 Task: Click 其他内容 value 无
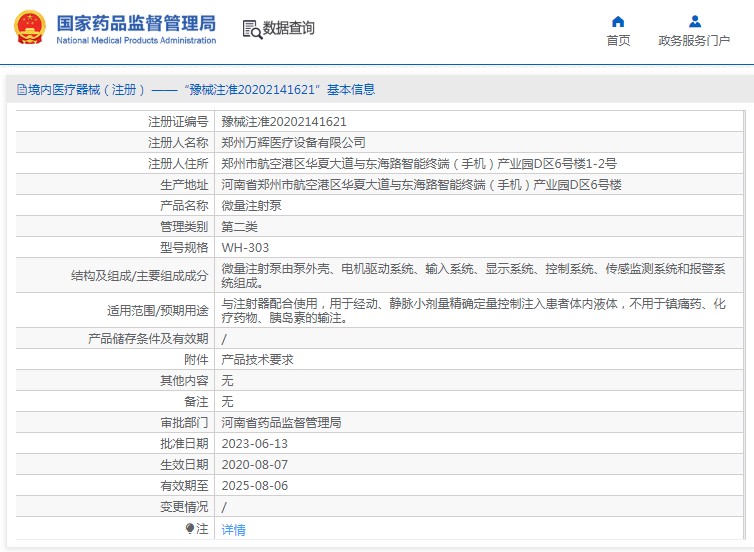tap(227, 381)
